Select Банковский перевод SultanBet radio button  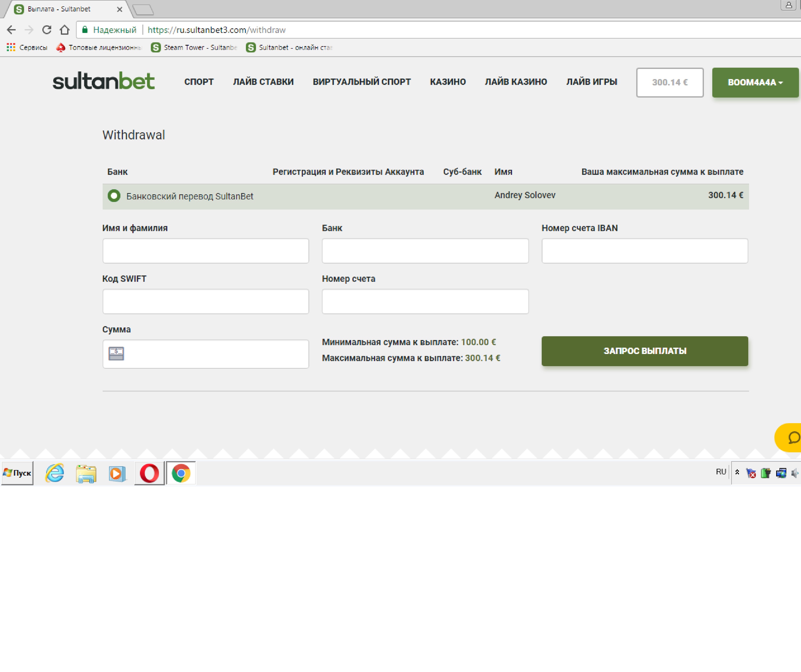(x=114, y=196)
